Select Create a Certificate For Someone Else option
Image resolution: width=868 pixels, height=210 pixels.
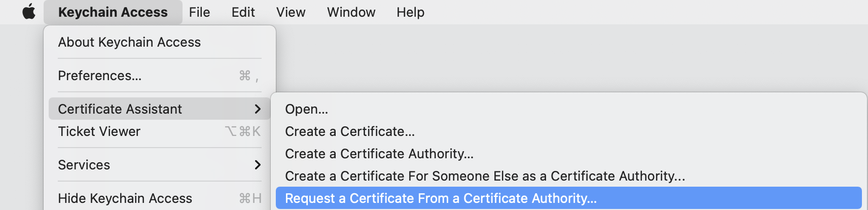click(x=569, y=176)
